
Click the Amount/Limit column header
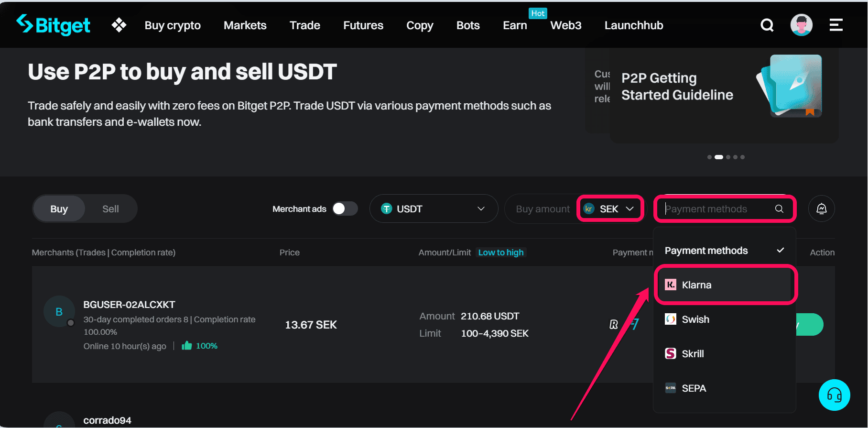(x=445, y=252)
